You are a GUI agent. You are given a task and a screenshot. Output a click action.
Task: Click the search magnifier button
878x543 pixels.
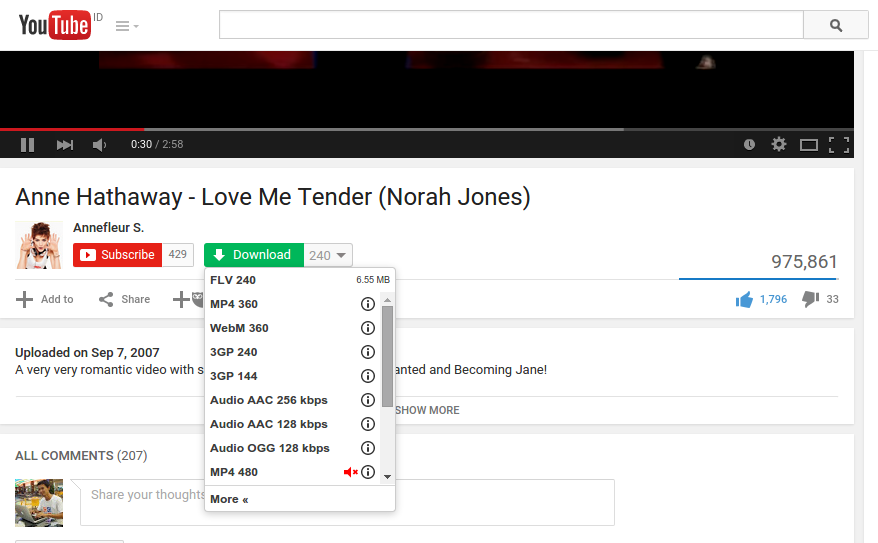[836, 26]
